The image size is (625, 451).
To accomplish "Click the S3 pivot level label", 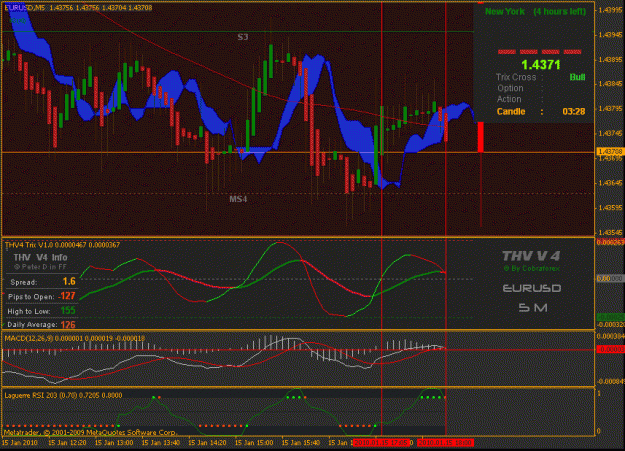I will [x=243, y=37].
